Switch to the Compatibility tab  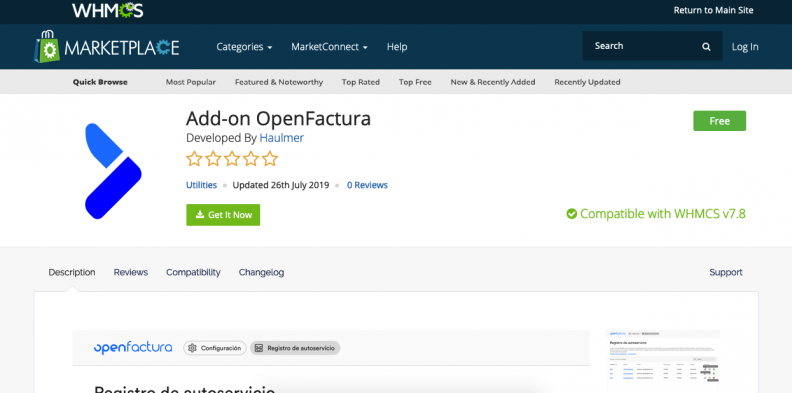(193, 272)
